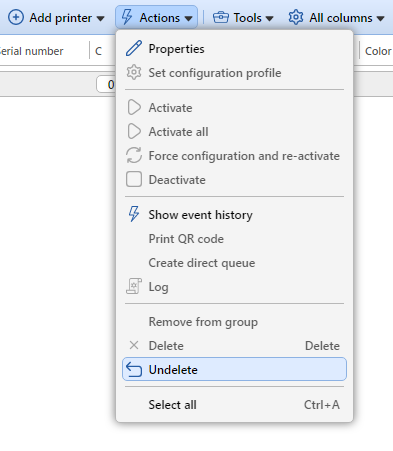
Task: Click the back-arrow icon beside Undelete
Action: click(x=134, y=369)
